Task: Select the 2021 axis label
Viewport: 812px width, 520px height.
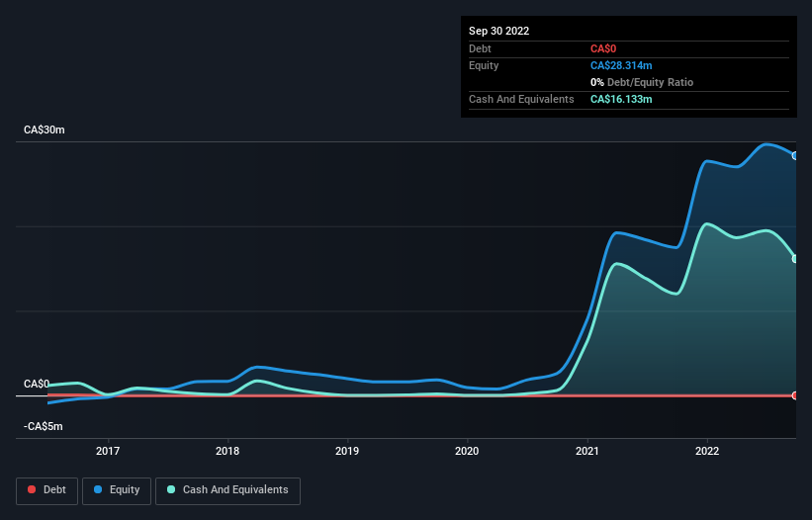Action: pyautogui.click(x=587, y=451)
